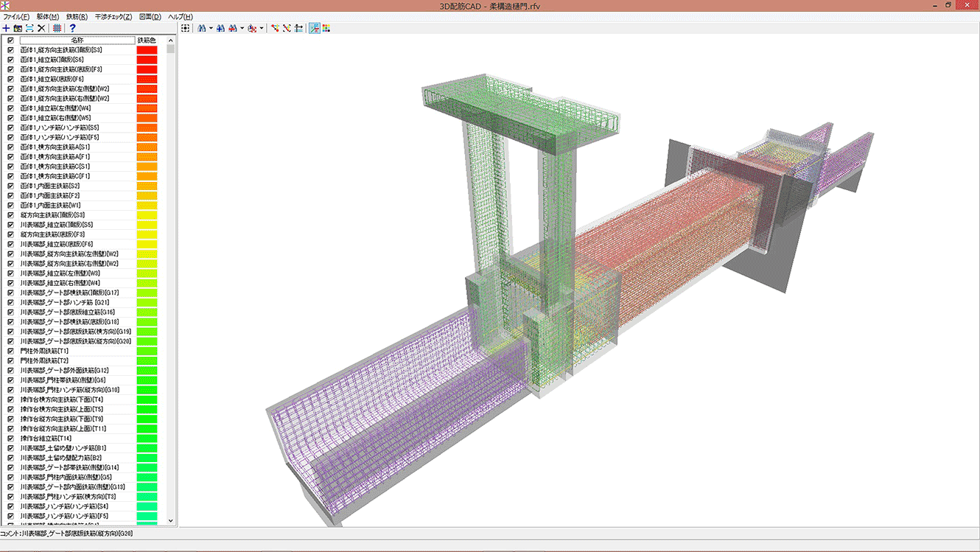Click color swatch for 函体1_組立筋(頂版)[S6]
This screenshot has width=980, height=552.
click(x=147, y=60)
